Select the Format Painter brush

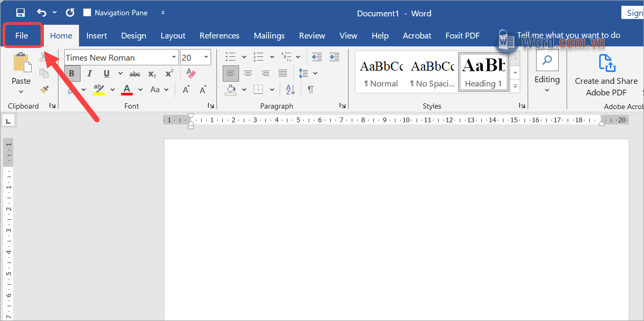tap(44, 90)
